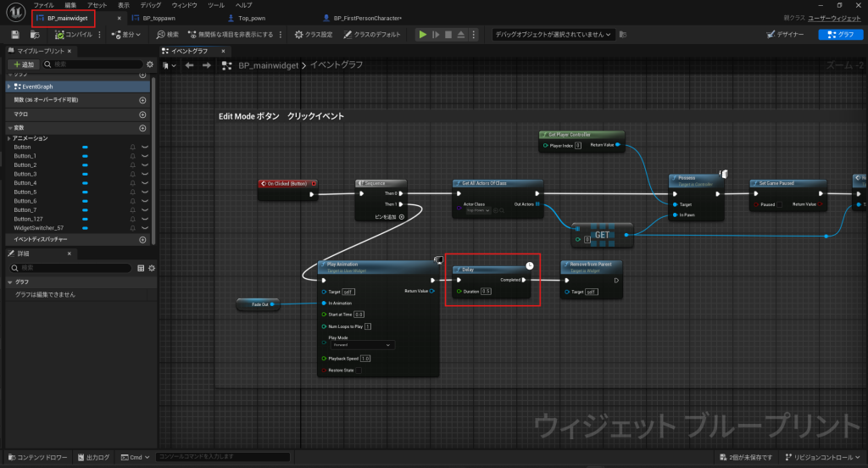The width and height of the screenshot is (868, 468).
Task: Open the details panel property matrix icon
Action: click(x=141, y=268)
